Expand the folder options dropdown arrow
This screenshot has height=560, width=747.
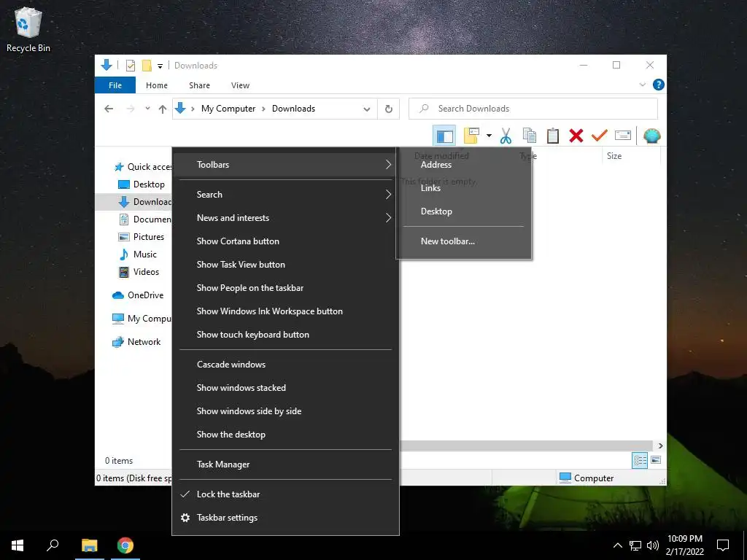pyautogui.click(x=489, y=136)
